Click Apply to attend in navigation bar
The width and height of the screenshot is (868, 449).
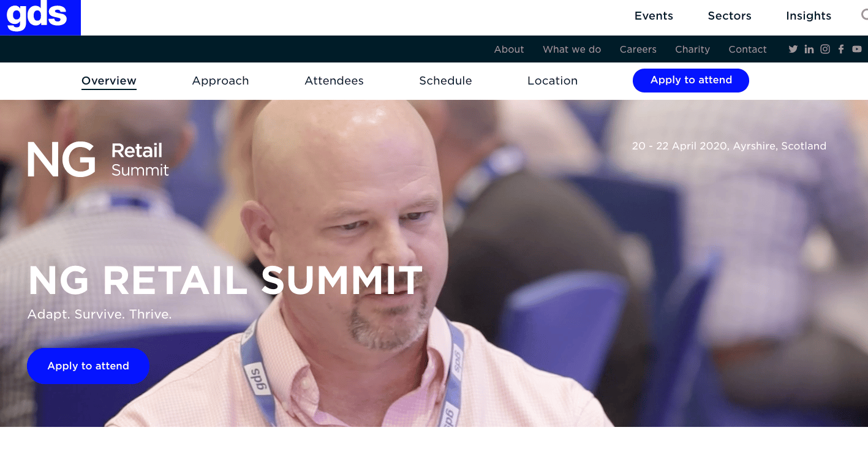click(x=691, y=80)
